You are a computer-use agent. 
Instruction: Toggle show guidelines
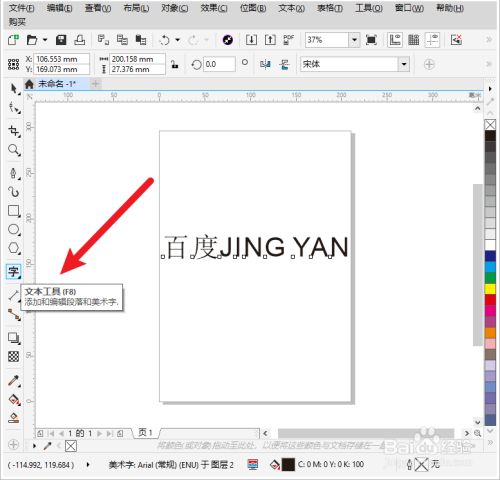coord(432,40)
